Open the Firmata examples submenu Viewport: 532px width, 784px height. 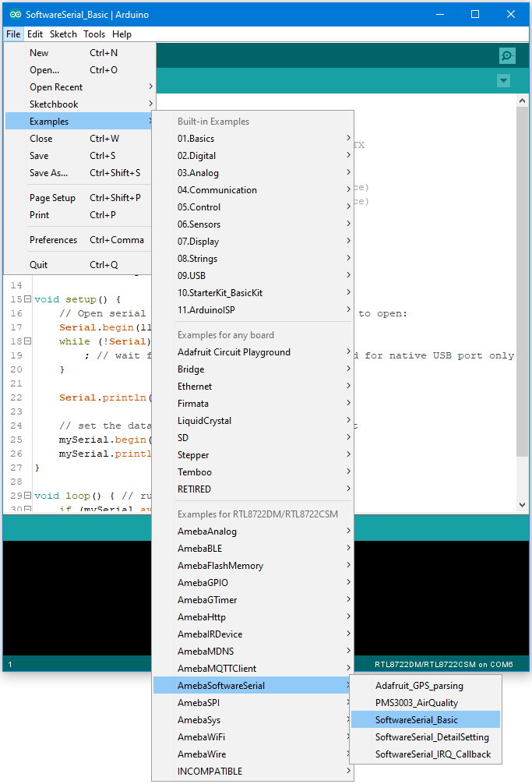point(253,404)
